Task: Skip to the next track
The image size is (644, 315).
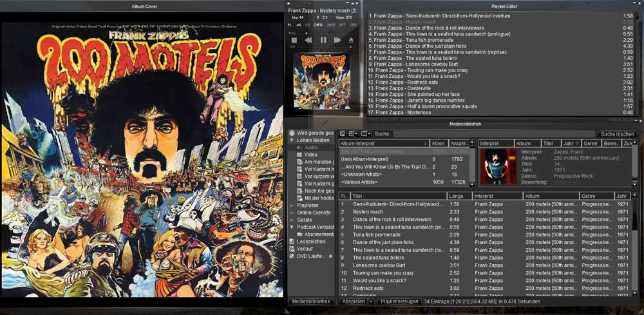Action: pyautogui.click(x=337, y=40)
